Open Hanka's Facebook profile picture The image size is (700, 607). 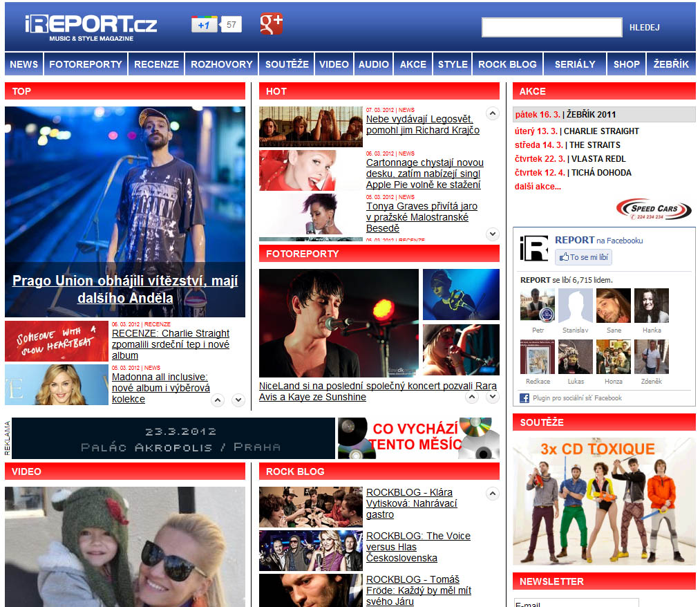click(652, 306)
